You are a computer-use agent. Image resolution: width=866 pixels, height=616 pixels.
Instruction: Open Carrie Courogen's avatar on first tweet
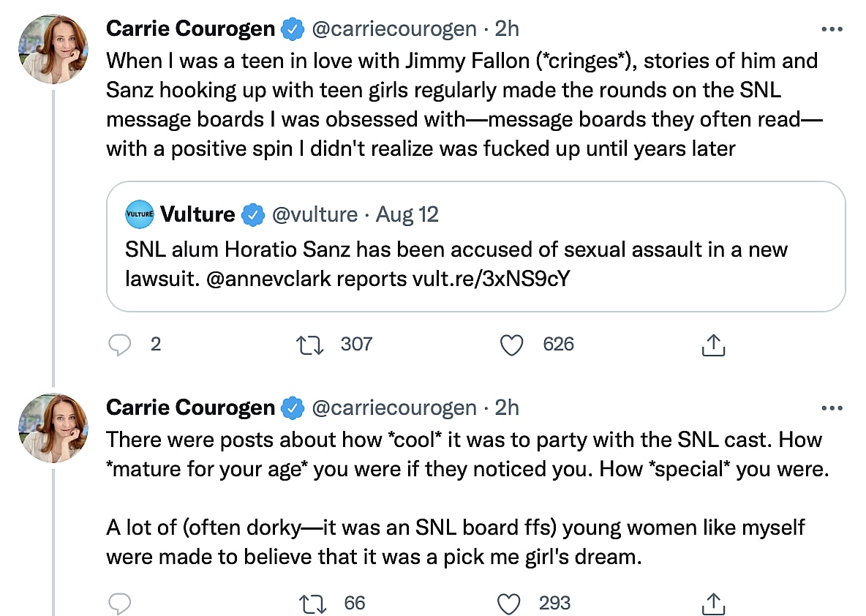53,49
